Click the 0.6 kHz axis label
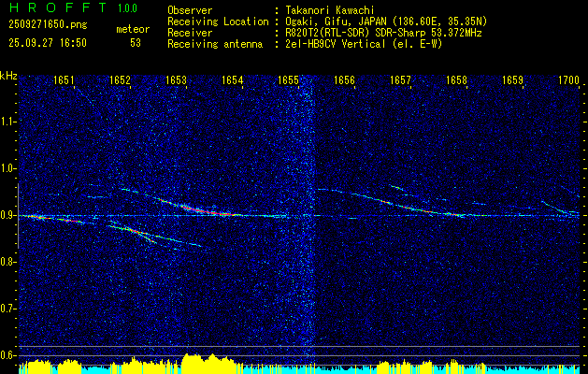588x374 pixels. tap(7, 355)
